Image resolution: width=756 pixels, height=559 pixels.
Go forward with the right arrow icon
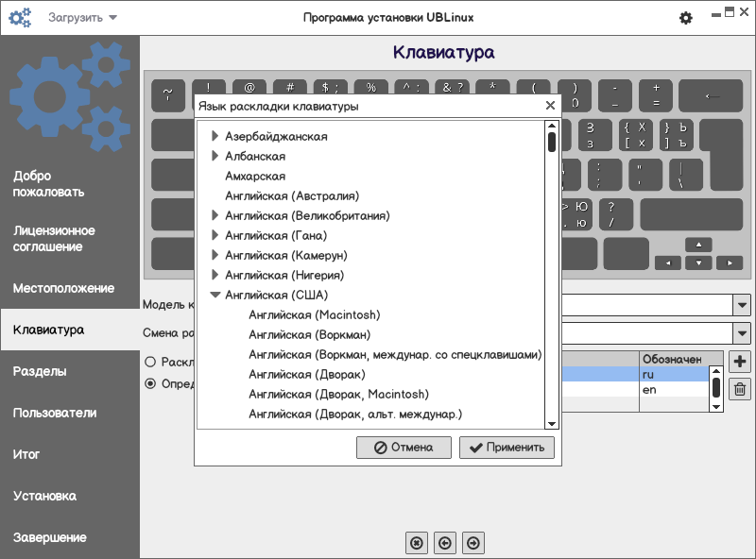473,543
